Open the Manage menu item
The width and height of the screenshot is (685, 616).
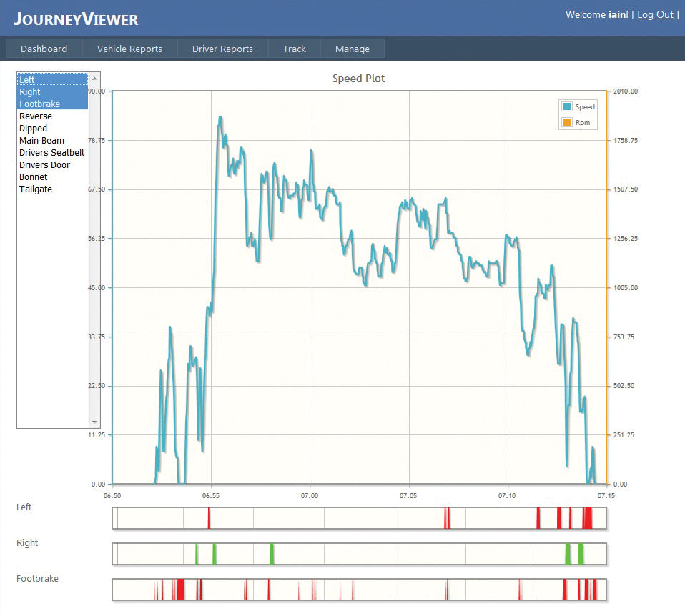[353, 49]
